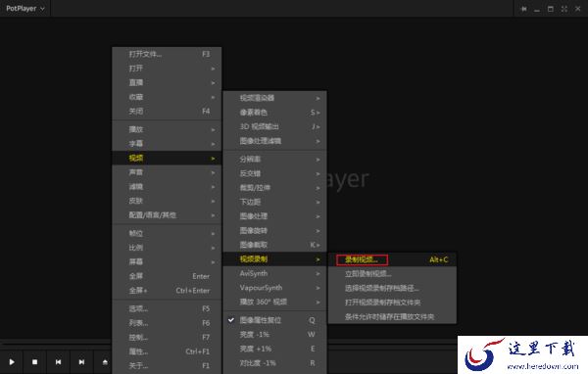The image size is (588, 374).
Task: Choose 条件允许时储存在播放文件夹
Action: 392,316
